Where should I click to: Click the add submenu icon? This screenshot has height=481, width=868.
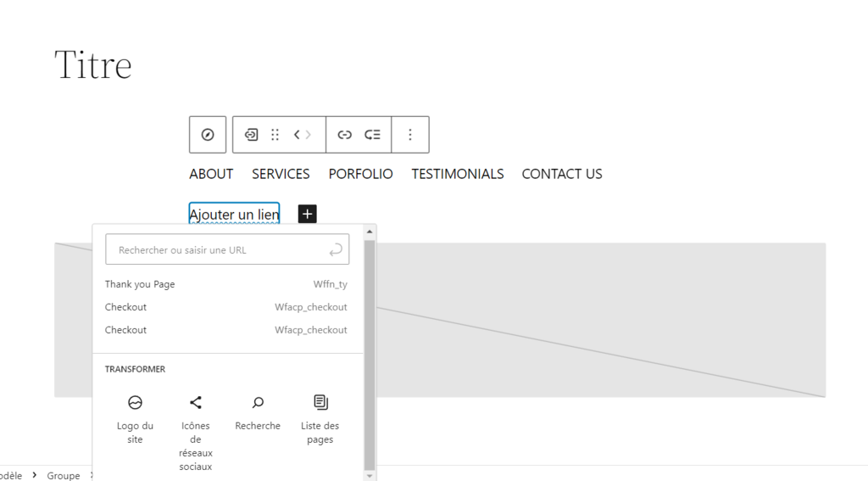point(373,135)
